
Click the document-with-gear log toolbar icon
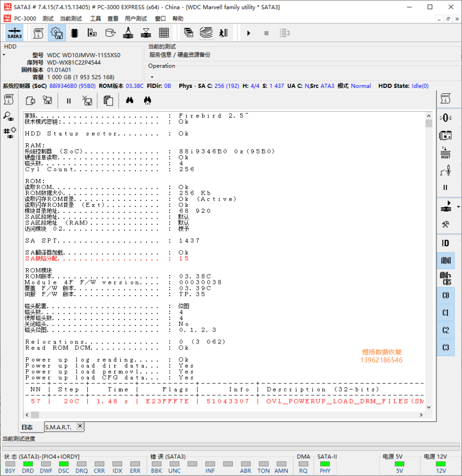pos(30,100)
